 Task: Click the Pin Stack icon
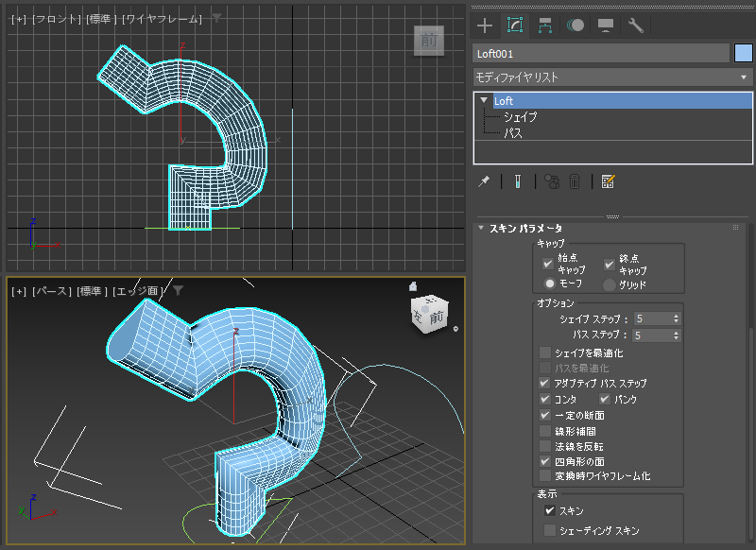pos(484,181)
